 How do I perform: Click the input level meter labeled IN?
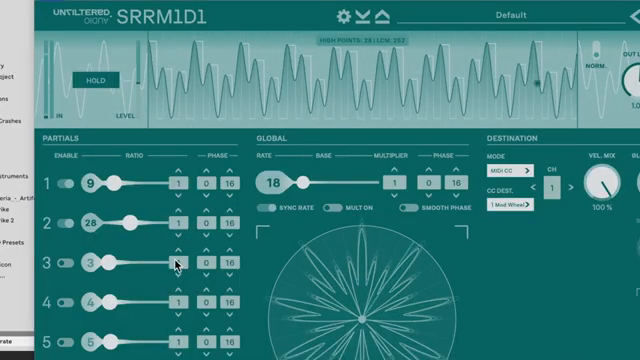coord(49,80)
